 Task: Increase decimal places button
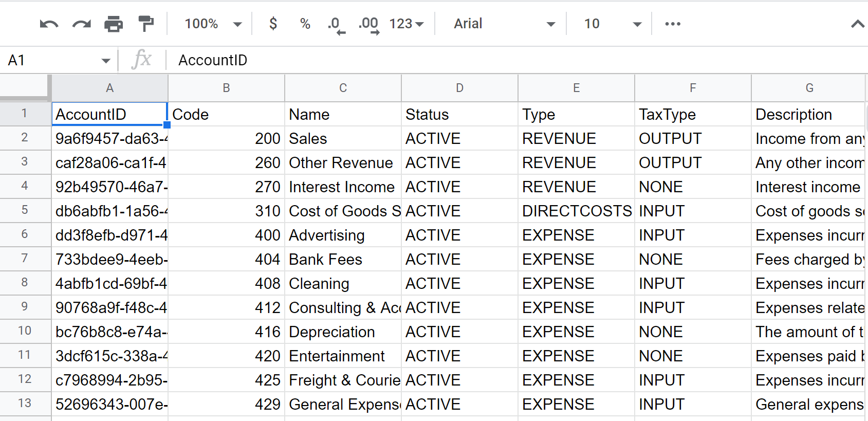(x=368, y=24)
